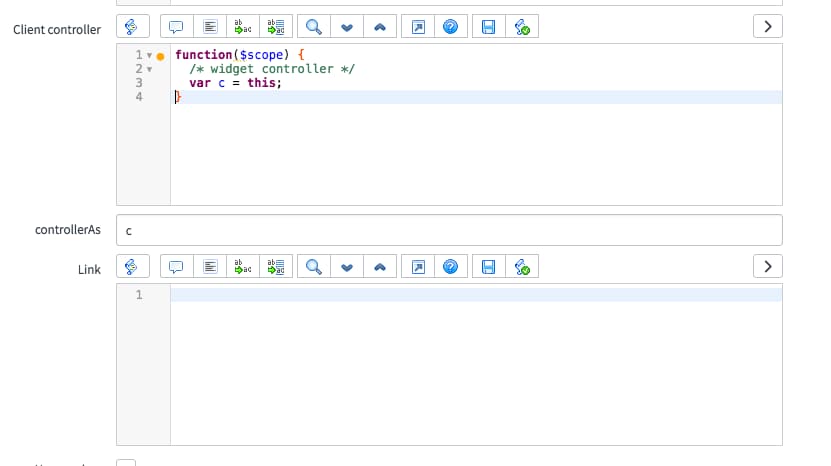Collapse the comment fold at line 2
This screenshot has width=831, height=466.
coord(149,69)
